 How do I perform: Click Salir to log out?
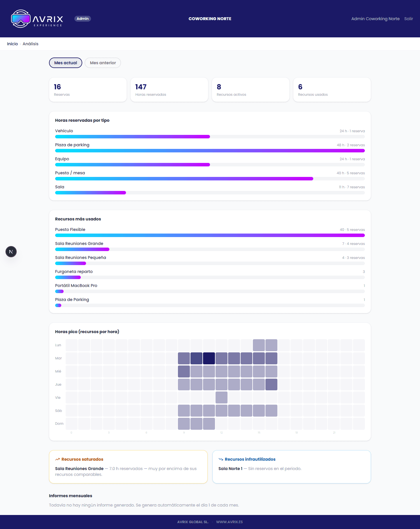[x=409, y=19]
